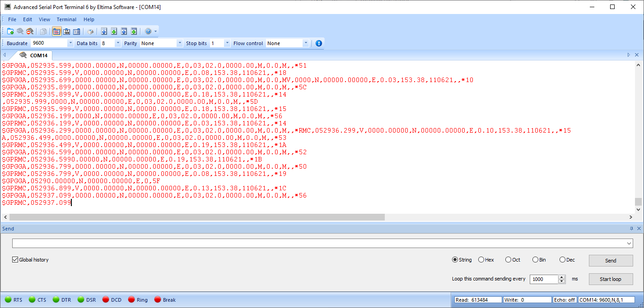Close the COM14 tab with X

point(637,55)
